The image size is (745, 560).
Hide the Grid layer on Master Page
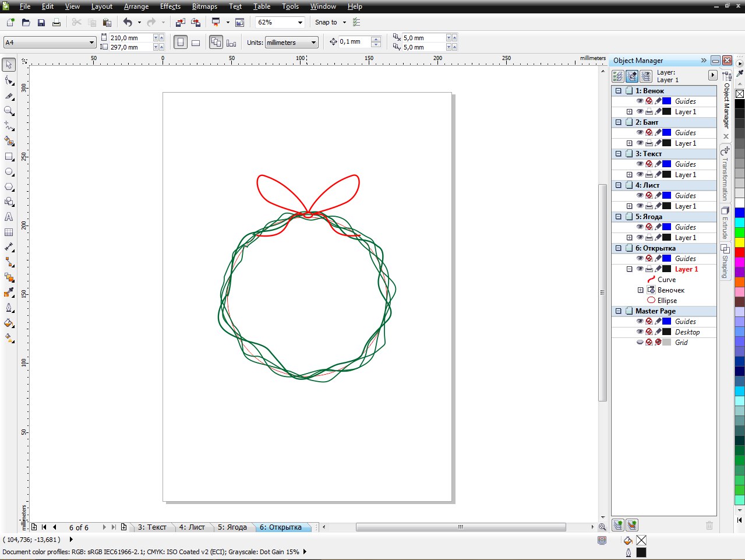point(640,343)
